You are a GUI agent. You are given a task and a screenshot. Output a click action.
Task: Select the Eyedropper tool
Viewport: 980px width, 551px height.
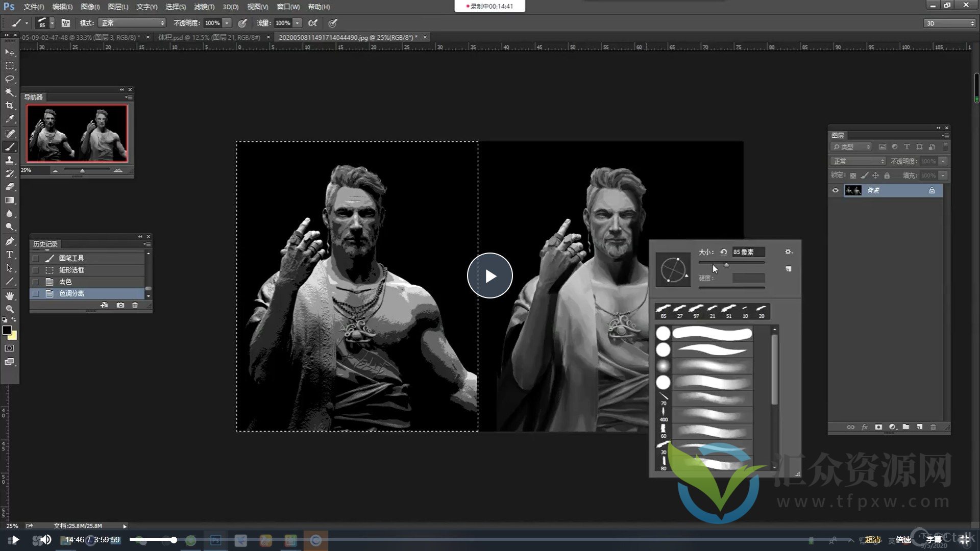pyautogui.click(x=9, y=119)
